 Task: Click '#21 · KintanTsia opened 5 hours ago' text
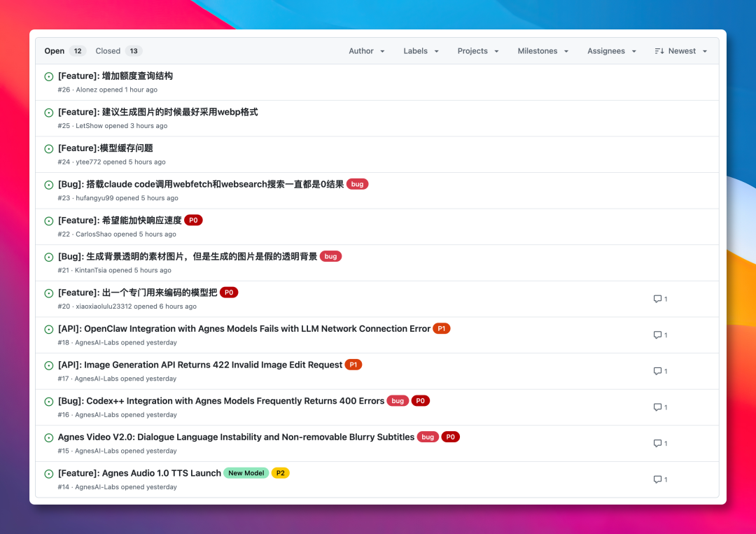pos(115,270)
